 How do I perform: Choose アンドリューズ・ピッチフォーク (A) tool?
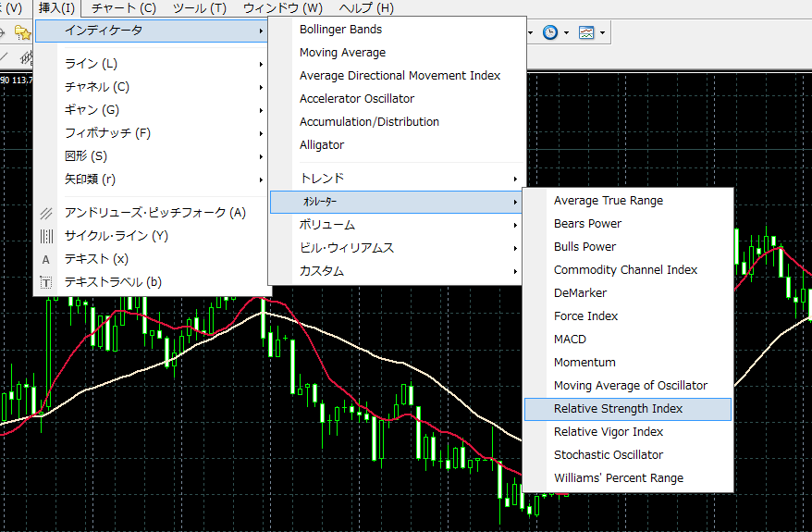coord(152,213)
